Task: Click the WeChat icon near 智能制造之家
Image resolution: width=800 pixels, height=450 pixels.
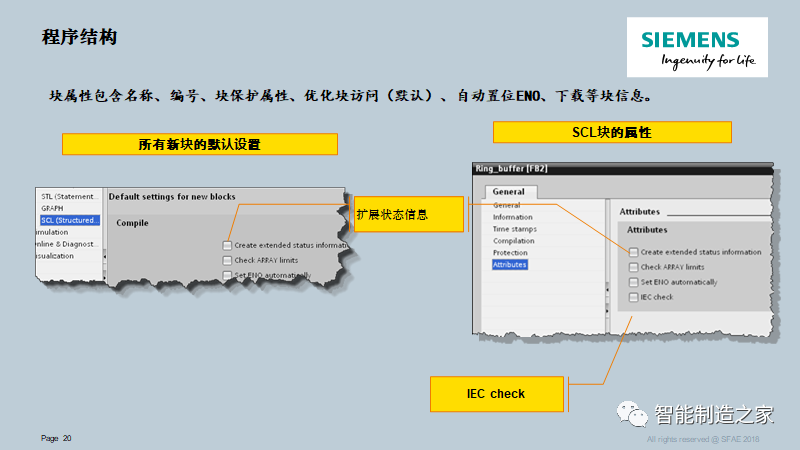Action: tap(632, 414)
